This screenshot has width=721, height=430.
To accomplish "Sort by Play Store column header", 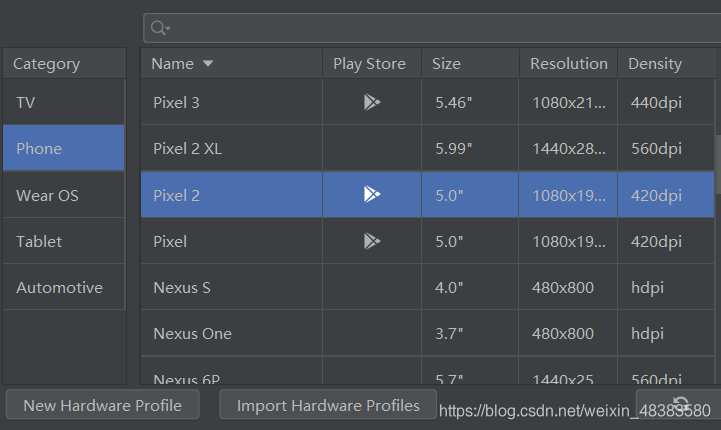I will pos(372,63).
